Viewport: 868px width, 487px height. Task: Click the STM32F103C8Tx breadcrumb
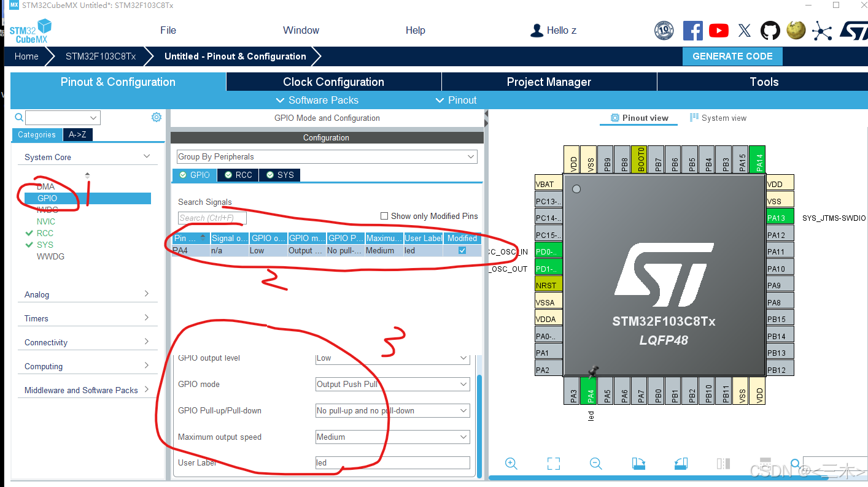(x=101, y=56)
